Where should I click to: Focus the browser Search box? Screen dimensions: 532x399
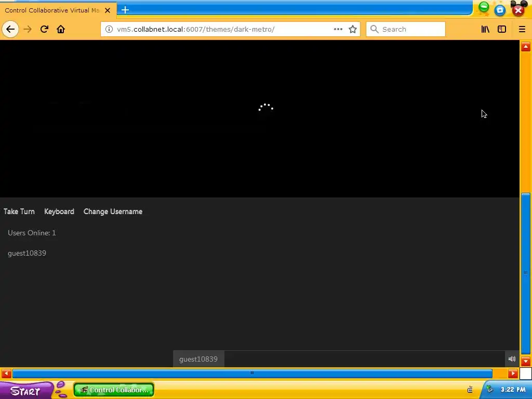pyautogui.click(x=406, y=29)
